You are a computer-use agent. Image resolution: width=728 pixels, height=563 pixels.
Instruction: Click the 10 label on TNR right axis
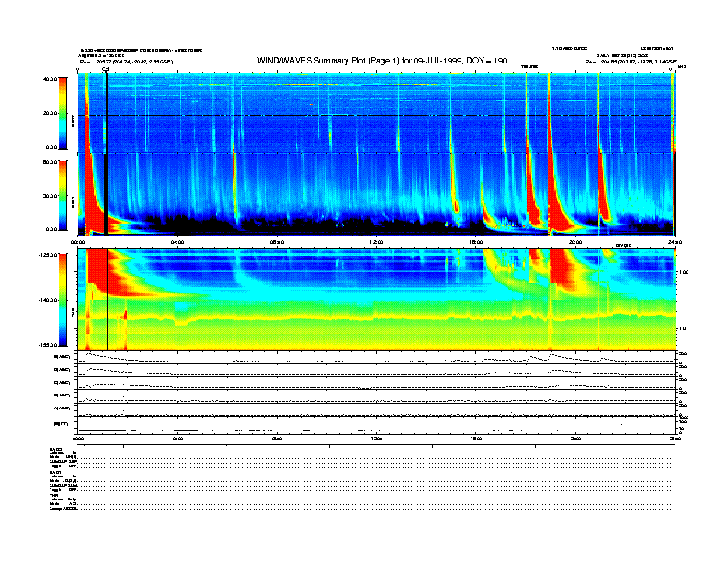click(x=684, y=328)
